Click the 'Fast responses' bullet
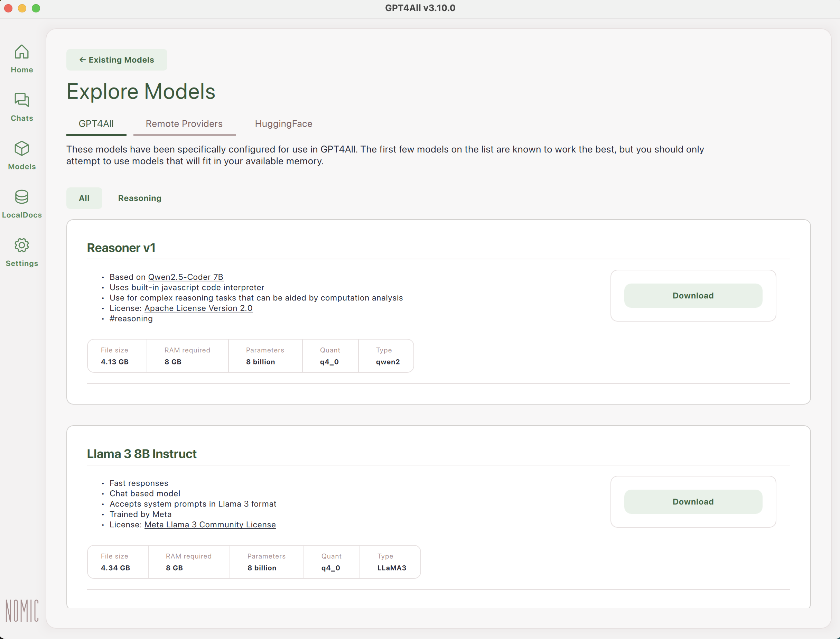Screen dimensions: 840x639 (139, 483)
